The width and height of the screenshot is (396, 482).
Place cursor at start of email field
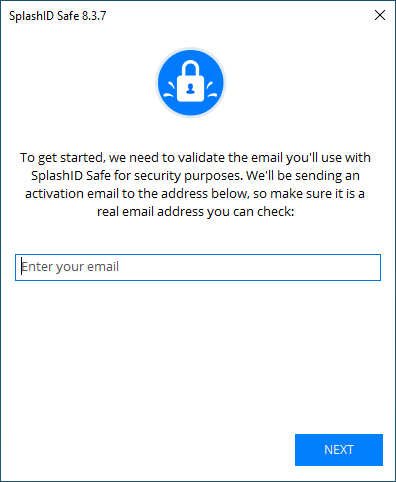pos(22,267)
